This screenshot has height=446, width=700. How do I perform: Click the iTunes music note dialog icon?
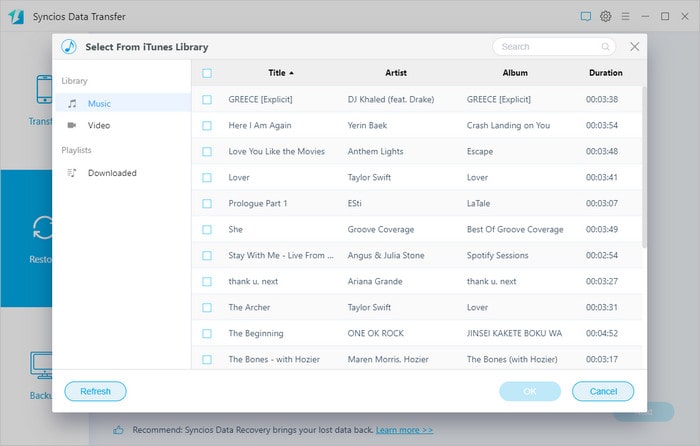click(69, 46)
